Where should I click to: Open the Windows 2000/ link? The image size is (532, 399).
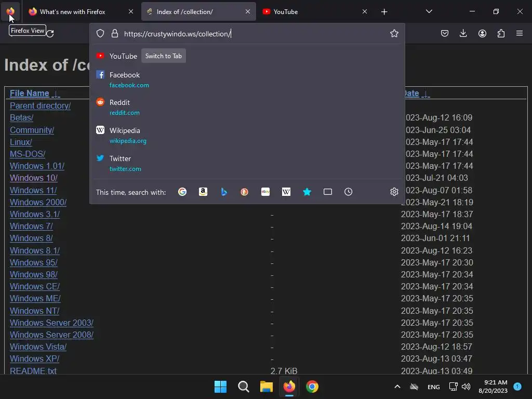38,202
